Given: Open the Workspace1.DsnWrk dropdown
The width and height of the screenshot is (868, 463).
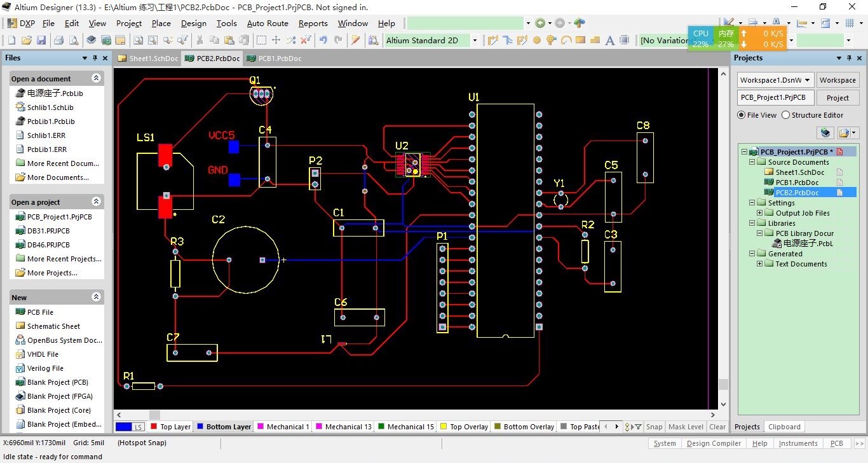Looking at the screenshot, I should pyautogui.click(x=807, y=80).
